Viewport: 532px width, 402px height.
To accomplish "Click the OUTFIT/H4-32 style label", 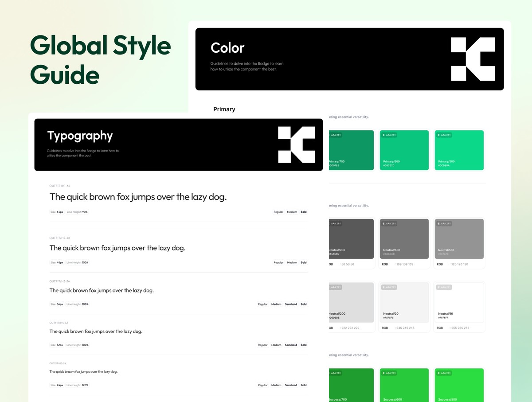I will pos(59,323).
